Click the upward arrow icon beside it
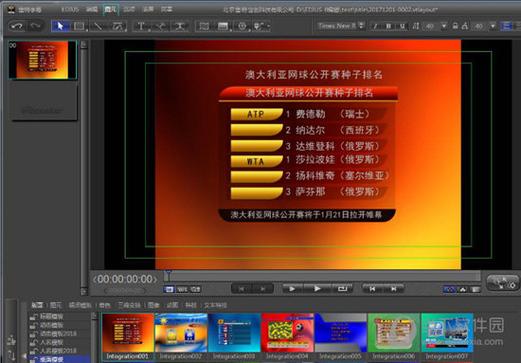 [463, 290]
